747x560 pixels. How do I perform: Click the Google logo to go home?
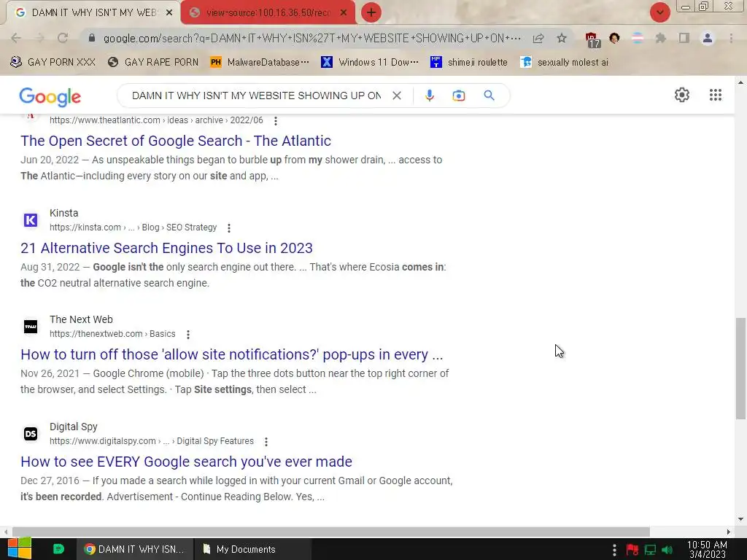coord(50,97)
